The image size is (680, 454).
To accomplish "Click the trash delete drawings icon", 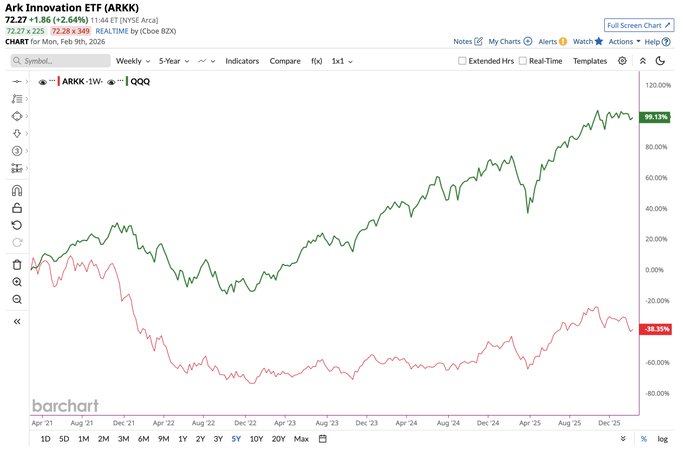I will coord(17,264).
